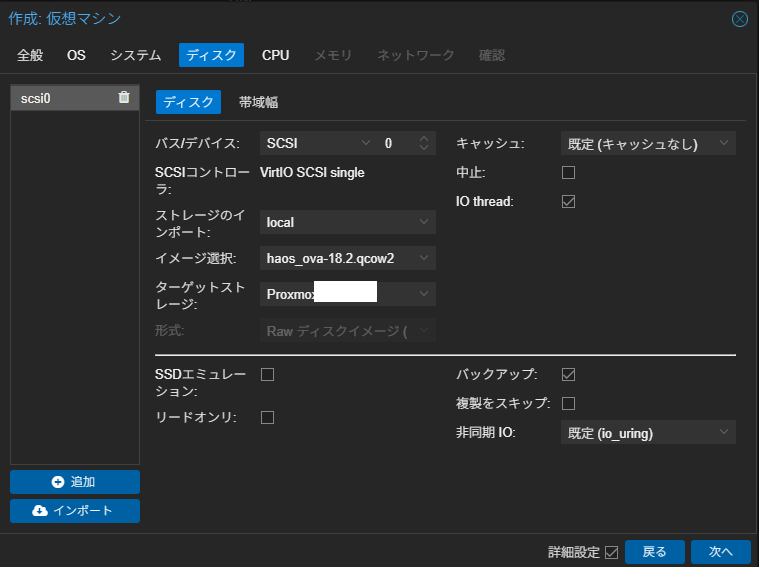Decrease the device number stepper arrow
Image resolution: width=759 pixels, height=567 pixels.
coord(424,147)
